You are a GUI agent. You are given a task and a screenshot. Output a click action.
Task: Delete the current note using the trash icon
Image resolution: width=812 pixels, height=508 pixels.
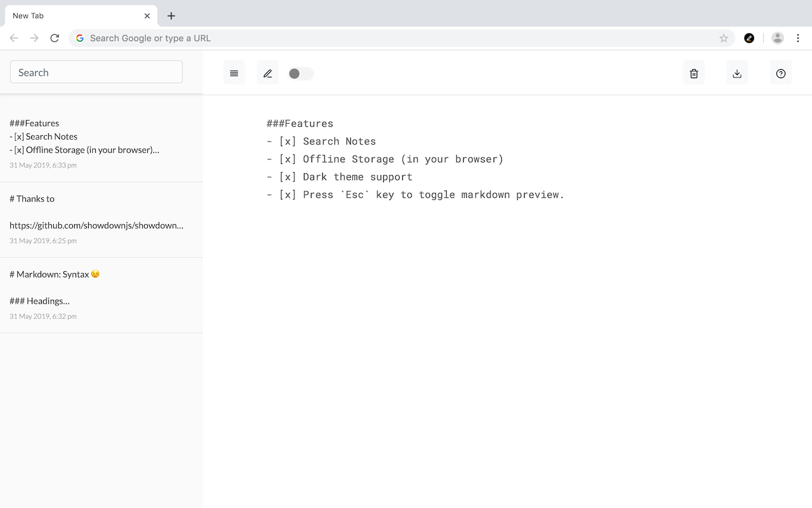(x=693, y=72)
